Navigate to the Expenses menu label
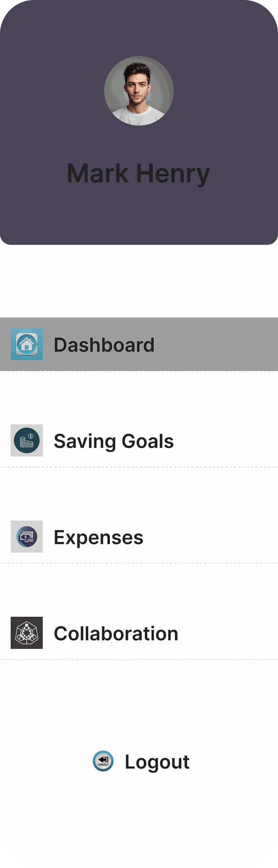Viewport: 278px width, 868px height. 99,538
